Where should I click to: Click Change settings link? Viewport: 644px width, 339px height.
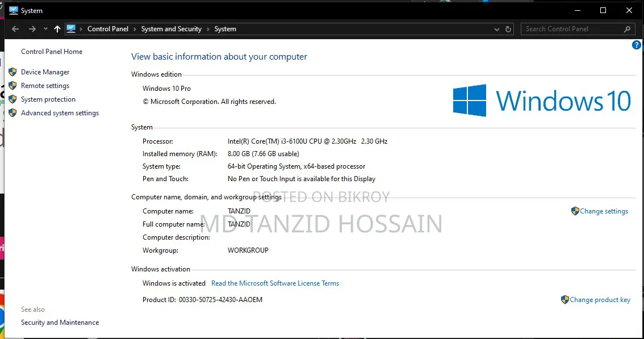click(x=604, y=211)
